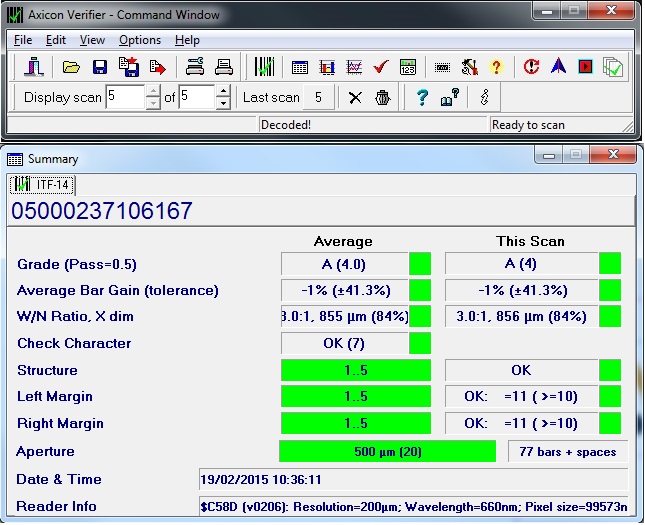Open the Options menu
Screen dimensions: 645x525
140,40
